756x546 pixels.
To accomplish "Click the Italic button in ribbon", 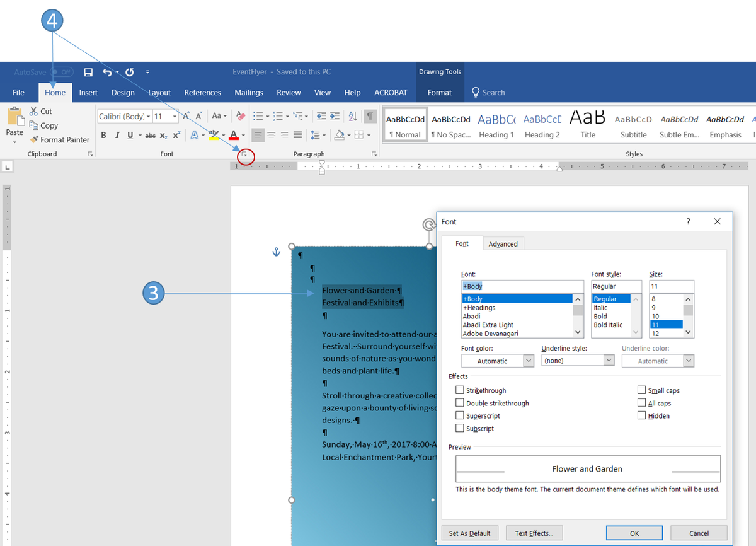I will click(117, 135).
